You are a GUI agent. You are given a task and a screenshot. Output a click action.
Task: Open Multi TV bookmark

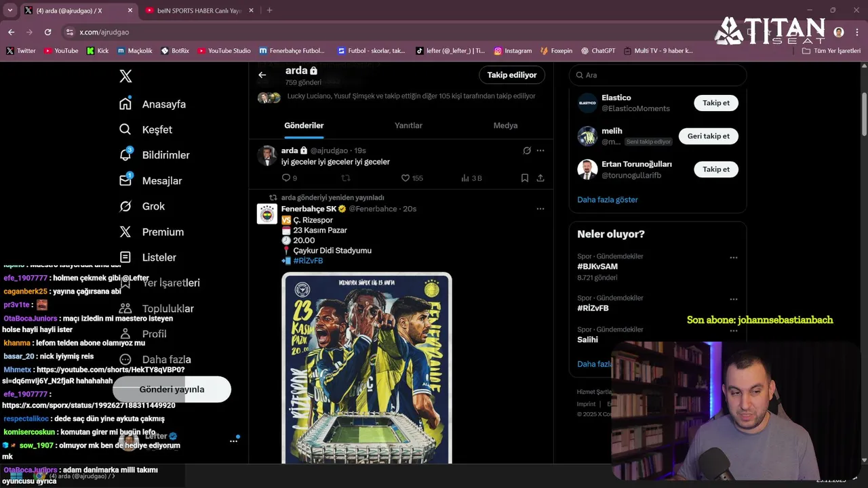point(658,51)
